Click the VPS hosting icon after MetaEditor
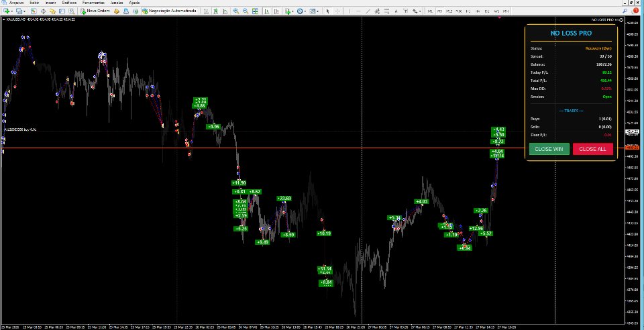Screen dimensions: 644x330 pyautogui.click(x=126, y=11)
